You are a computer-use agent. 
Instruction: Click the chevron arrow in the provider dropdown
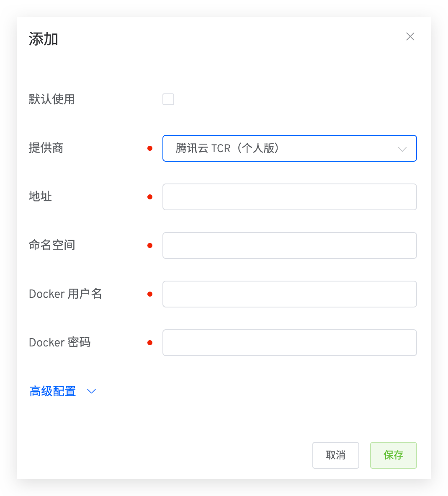(x=402, y=149)
